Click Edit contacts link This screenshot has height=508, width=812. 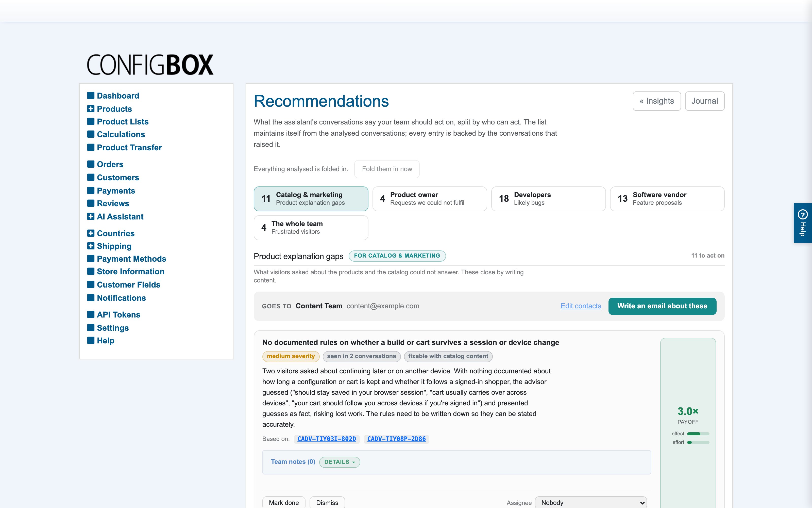coord(581,306)
